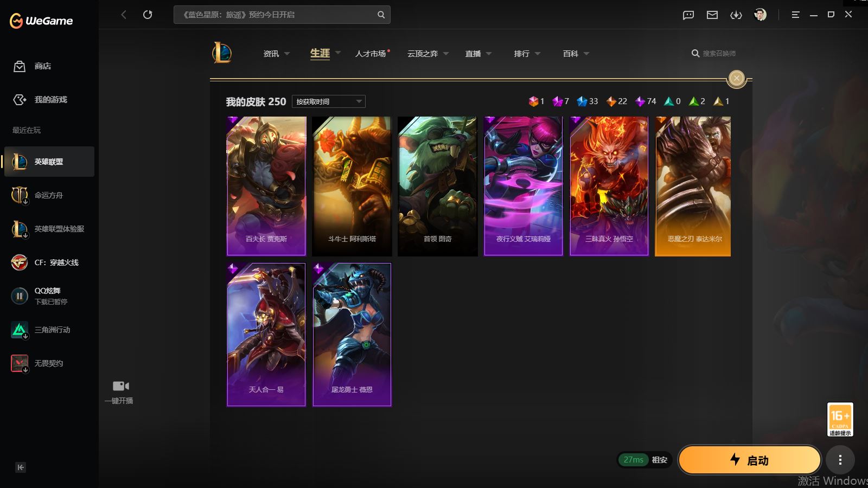The image size is (868, 488).
Task: Filter skins by orange gem showing 22
Action: click(616, 101)
